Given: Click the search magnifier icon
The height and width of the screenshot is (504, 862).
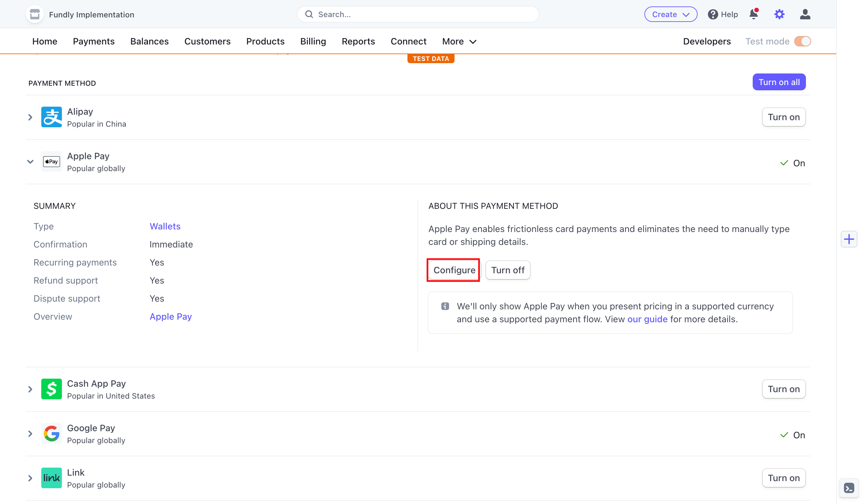Looking at the screenshot, I should click(x=309, y=15).
